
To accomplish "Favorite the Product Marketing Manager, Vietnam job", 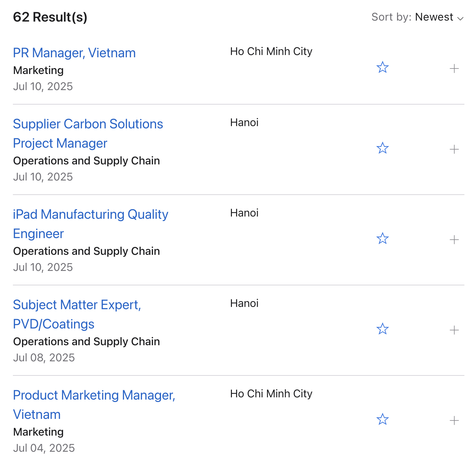I will pos(383,420).
